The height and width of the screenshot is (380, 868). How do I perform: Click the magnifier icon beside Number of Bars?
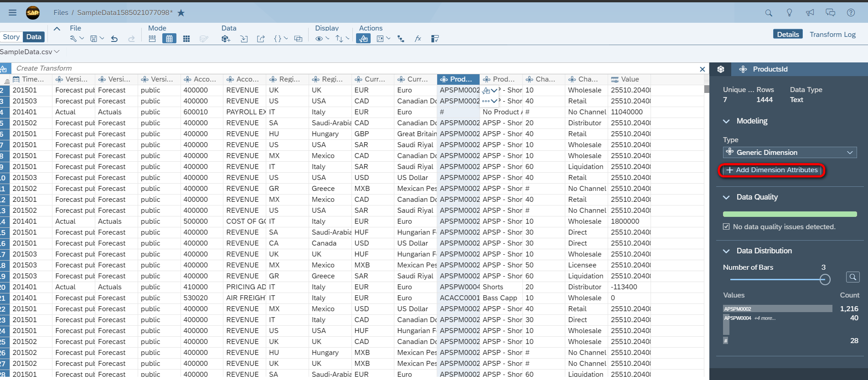click(x=852, y=277)
